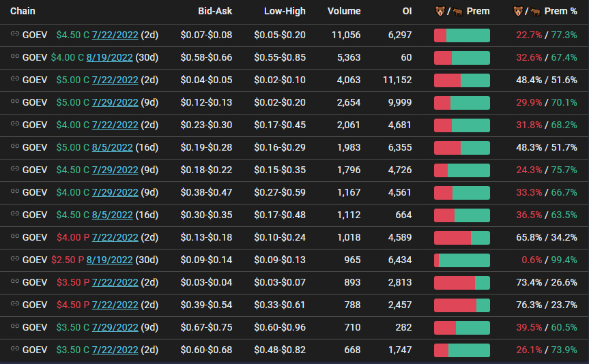Click link icon for GOEV $4.00 C 7/29/2022 row
The height and width of the screenshot is (364, 589).
[x=14, y=192]
